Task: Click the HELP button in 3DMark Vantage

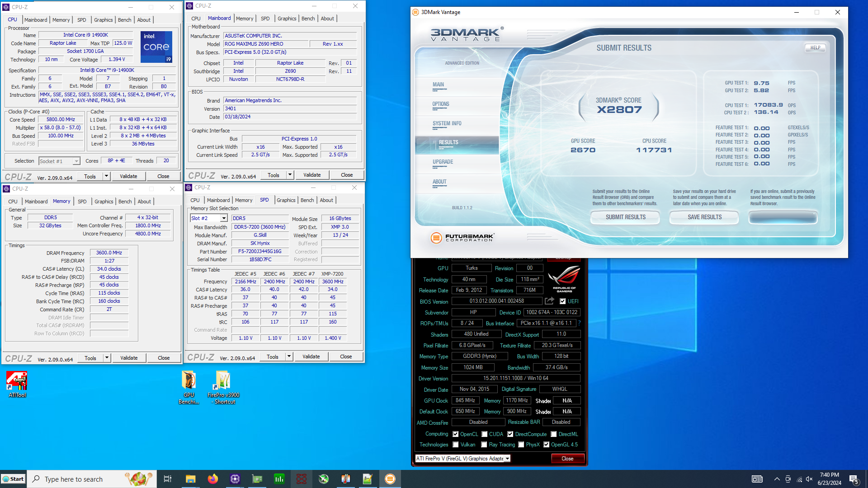Action: [815, 47]
